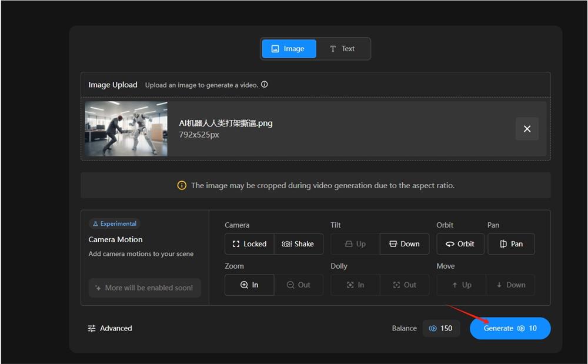
Task: Select the Orbit camera motion
Action: 460,243
